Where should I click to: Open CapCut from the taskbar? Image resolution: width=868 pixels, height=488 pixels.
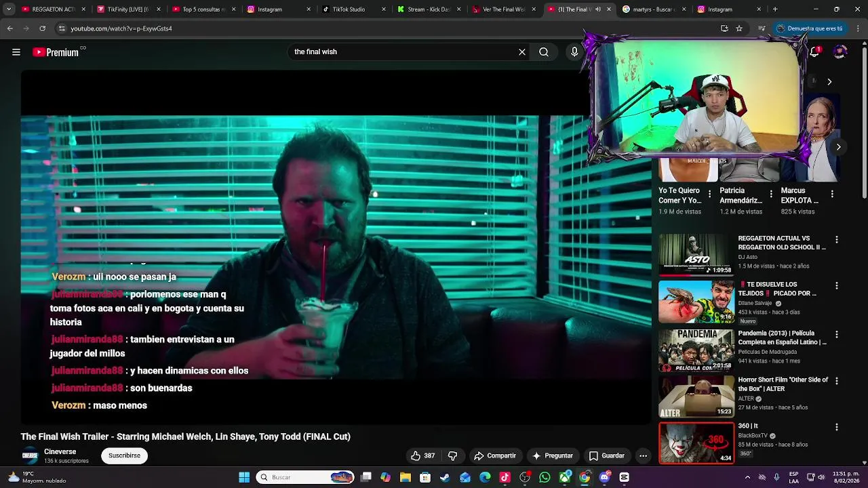pyautogui.click(x=624, y=477)
